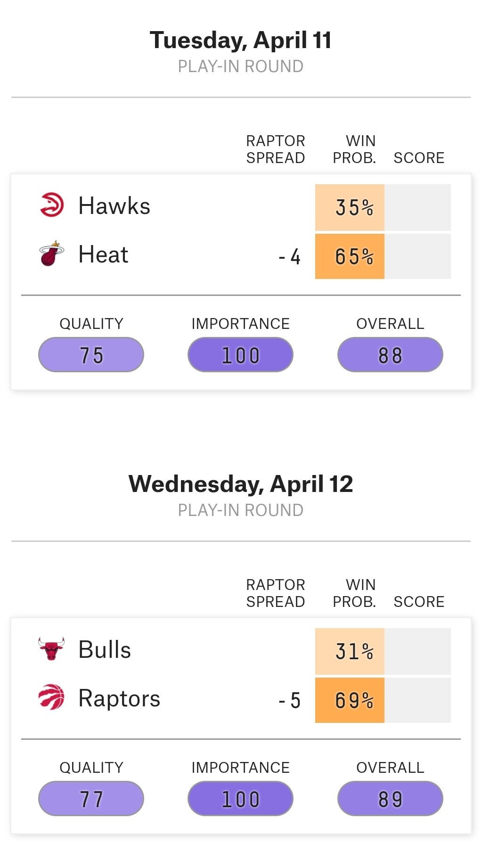Viewport: 482px width, 868px height.
Task: Click the Bulls 31% win probability cell
Action: (x=350, y=651)
